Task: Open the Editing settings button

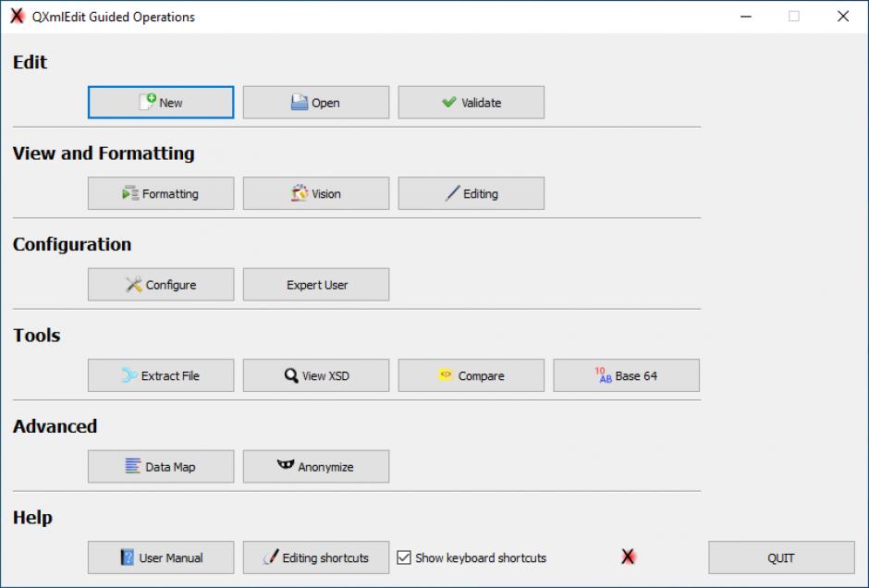Action: [x=471, y=193]
